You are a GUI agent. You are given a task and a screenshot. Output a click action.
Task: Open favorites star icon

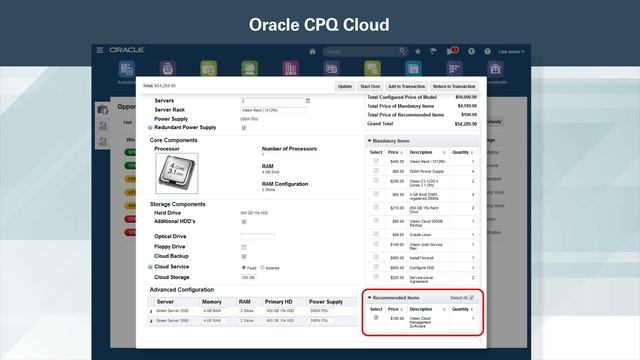[x=418, y=51]
